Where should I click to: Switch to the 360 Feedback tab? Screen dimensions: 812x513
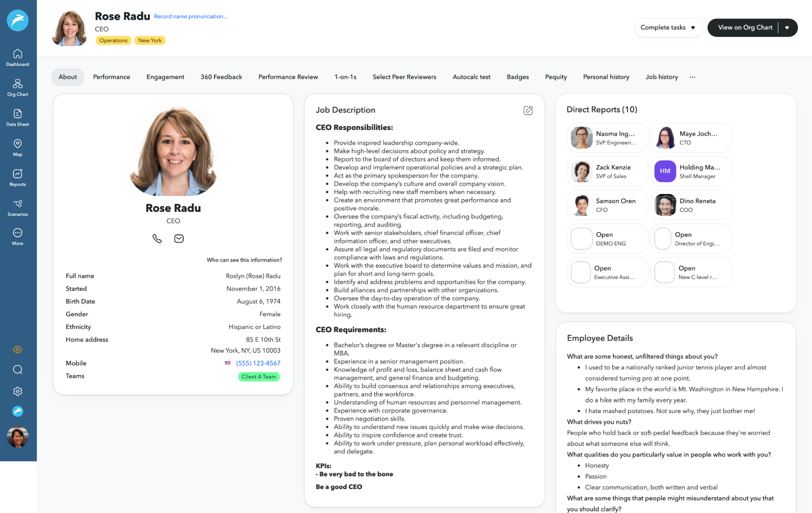pos(221,77)
